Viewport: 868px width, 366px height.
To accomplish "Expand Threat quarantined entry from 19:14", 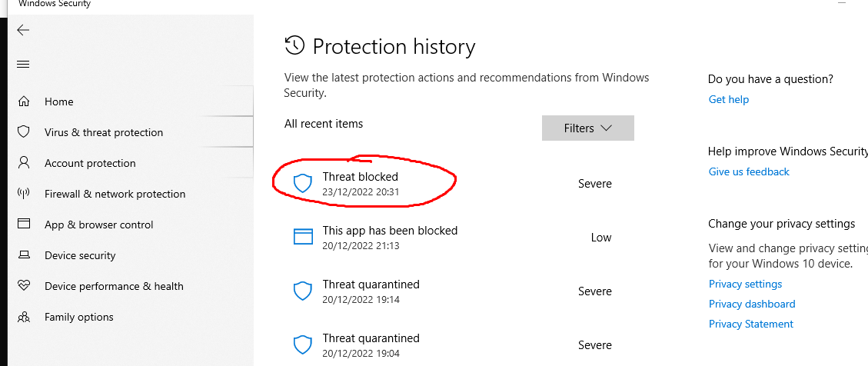I will tap(453, 291).
